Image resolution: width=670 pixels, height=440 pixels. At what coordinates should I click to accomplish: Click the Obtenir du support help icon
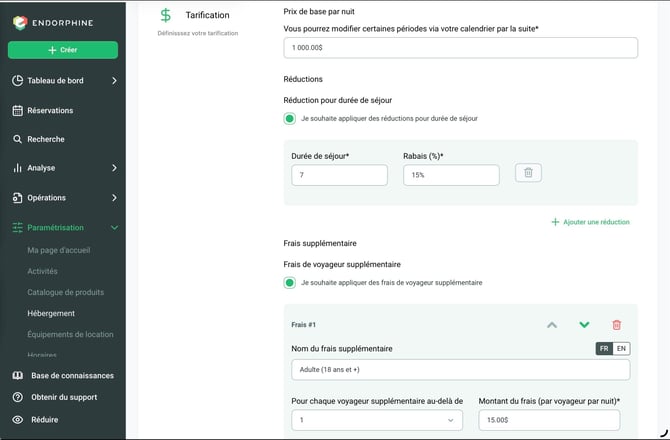pos(18,397)
